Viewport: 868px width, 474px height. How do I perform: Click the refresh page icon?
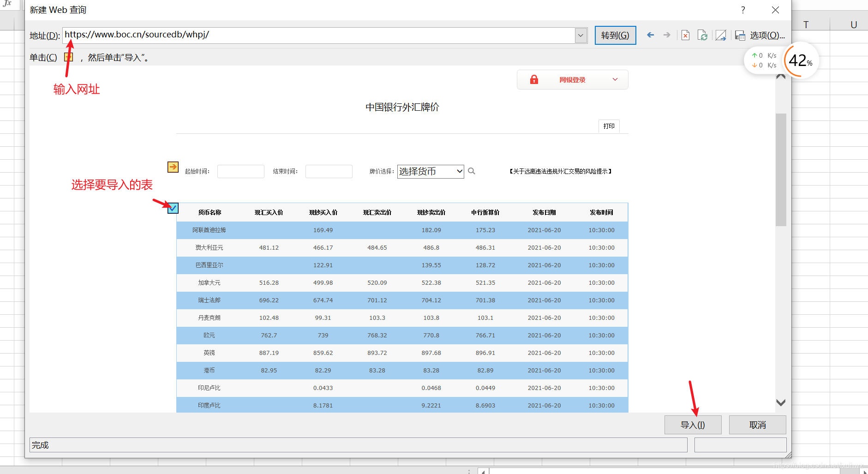(702, 35)
